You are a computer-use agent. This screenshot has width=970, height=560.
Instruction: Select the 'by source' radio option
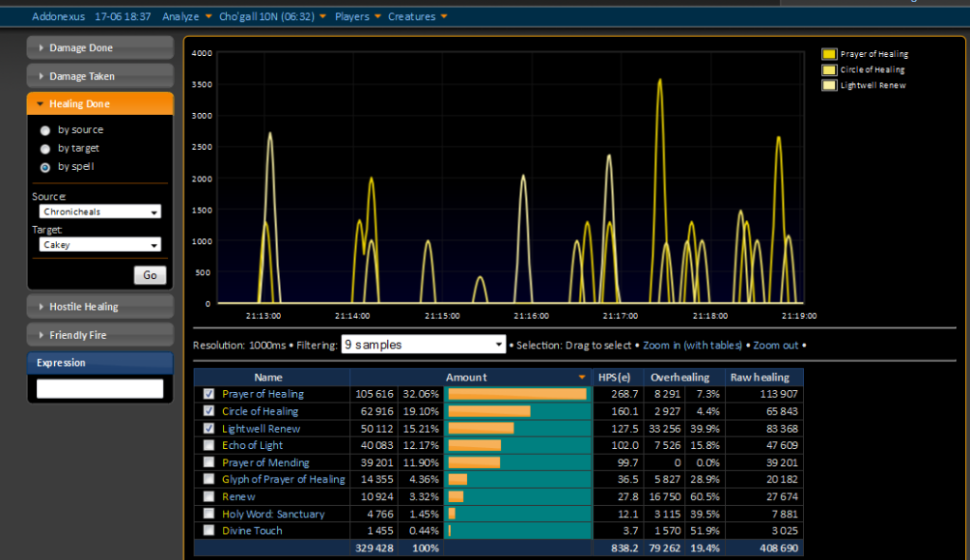pyautogui.click(x=46, y=131)
